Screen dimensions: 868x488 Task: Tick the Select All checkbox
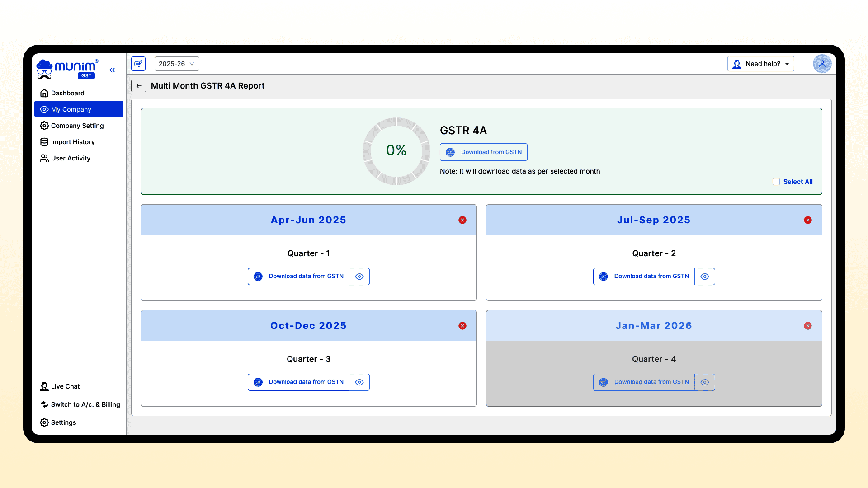[776, 182]
